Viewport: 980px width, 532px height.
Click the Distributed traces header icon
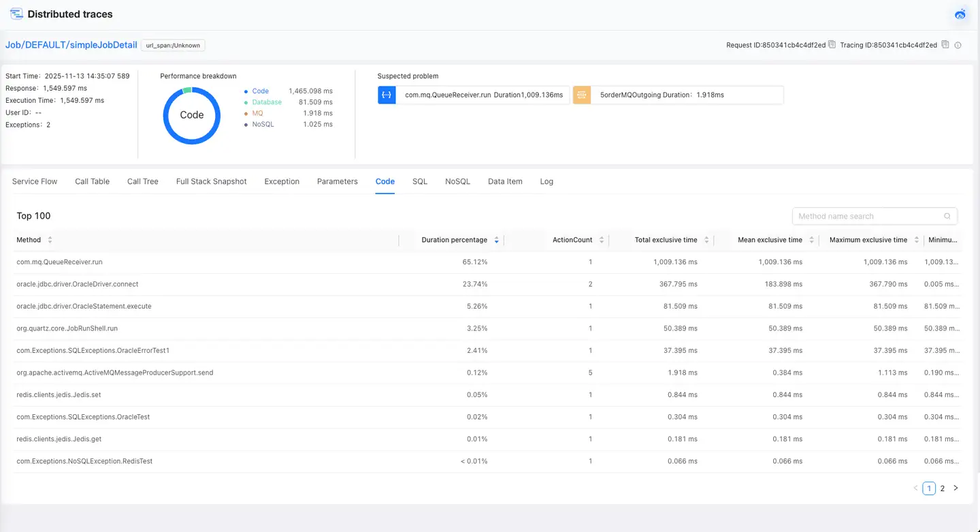click(x=16, y=14)
